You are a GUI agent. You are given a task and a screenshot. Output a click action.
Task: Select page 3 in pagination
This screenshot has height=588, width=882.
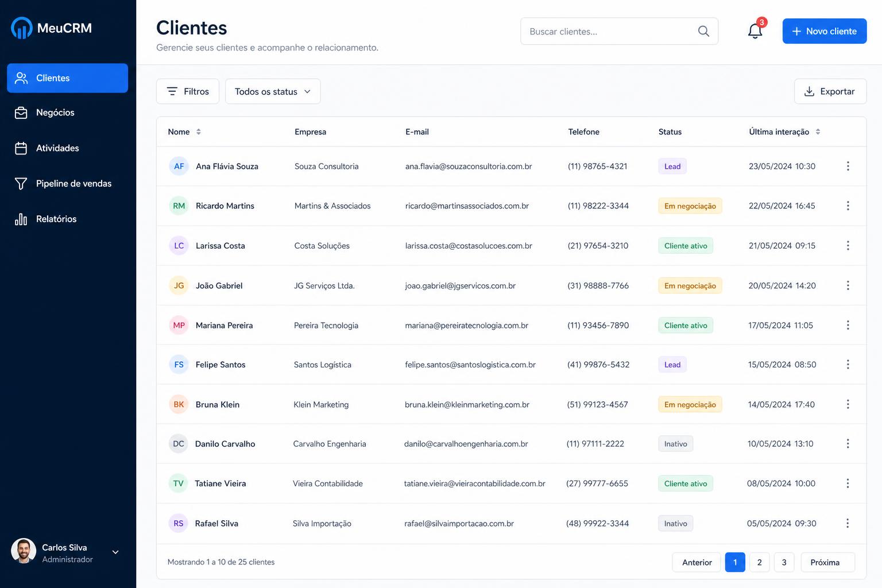[x=784, y=562]
